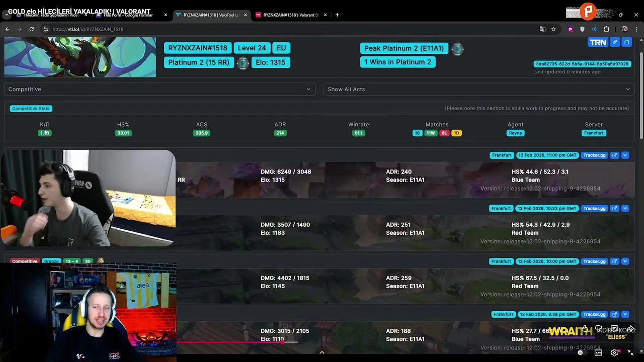The image size is (644, 362).
Task: Click the Competitive Stats badge
Action: point(31,109)
